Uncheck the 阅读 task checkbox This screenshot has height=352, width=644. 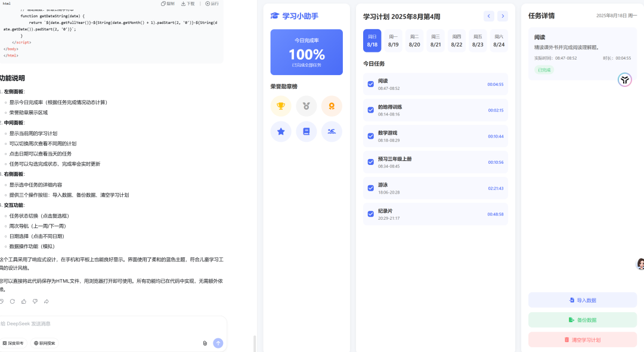click(x=371, y=84)
